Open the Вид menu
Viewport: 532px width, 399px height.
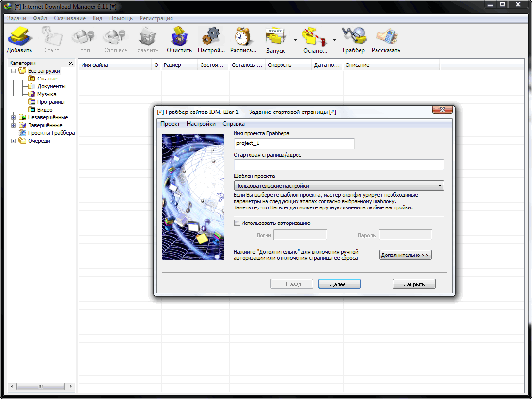[x=97, y=18]
